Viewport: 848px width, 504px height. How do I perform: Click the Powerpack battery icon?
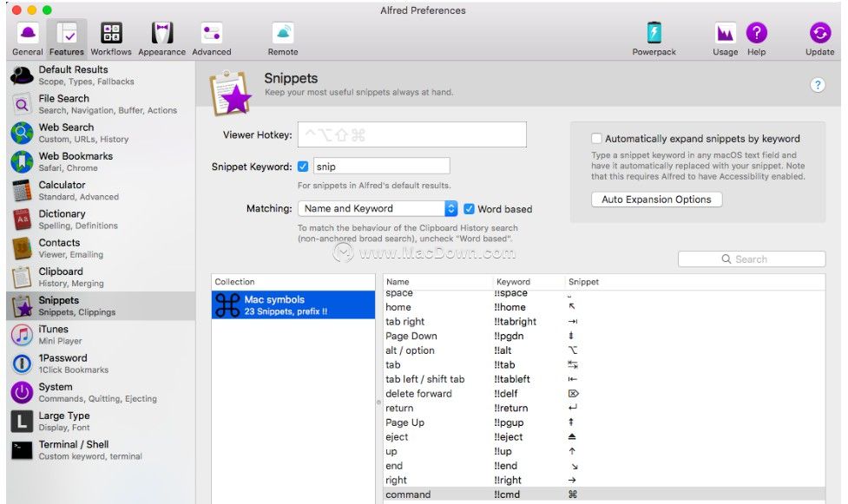[654, 32]
